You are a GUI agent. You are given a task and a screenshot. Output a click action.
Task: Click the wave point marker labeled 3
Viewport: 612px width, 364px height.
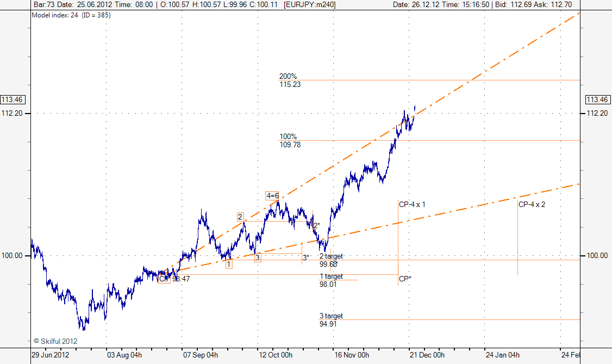point(258,258)
